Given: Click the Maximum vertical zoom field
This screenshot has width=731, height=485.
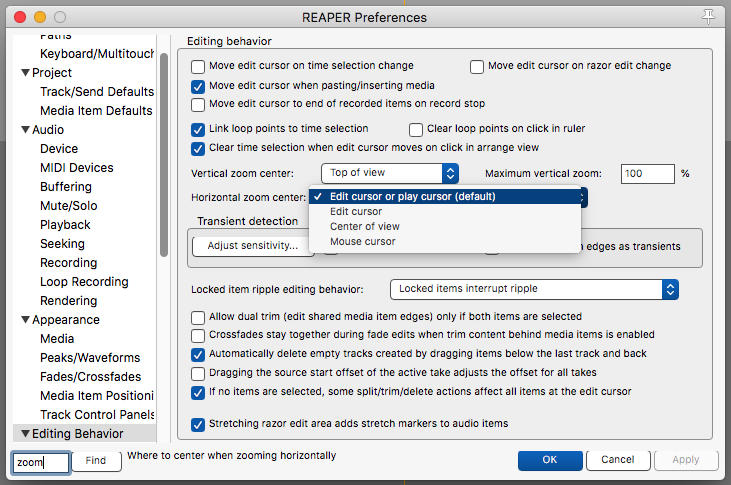Looking at the screenshot, I should (x=646, y=173).
